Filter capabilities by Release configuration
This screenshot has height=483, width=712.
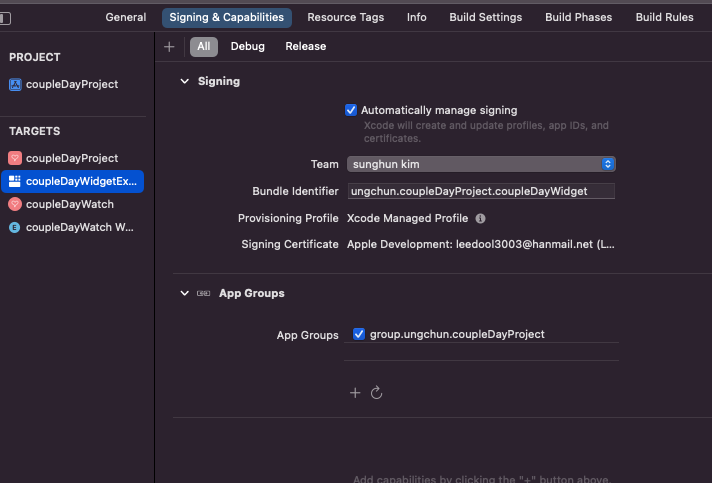306,46
